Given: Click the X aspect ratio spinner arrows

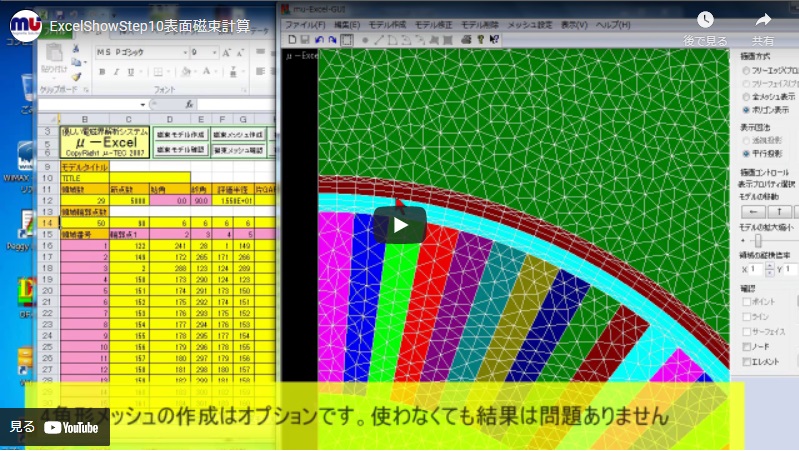Looking at the screenshot, I should click(769, 269).
